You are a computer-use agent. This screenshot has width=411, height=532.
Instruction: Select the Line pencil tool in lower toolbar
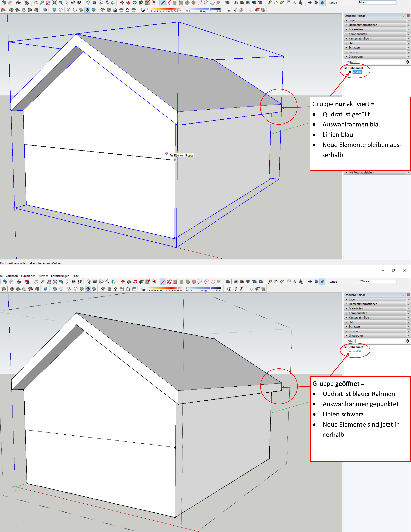click(x=163, y=282)
